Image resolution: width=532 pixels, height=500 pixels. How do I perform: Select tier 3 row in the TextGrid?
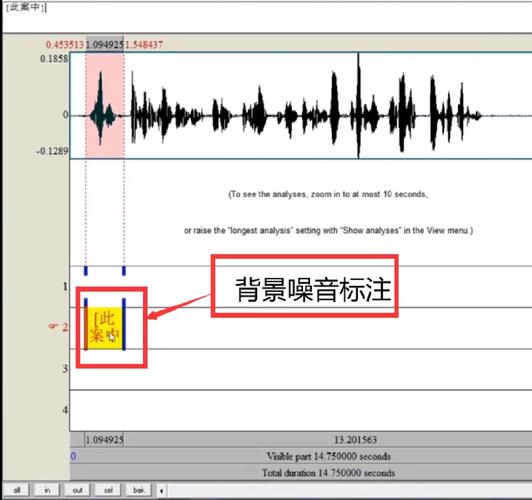click(x=301, y=370)
